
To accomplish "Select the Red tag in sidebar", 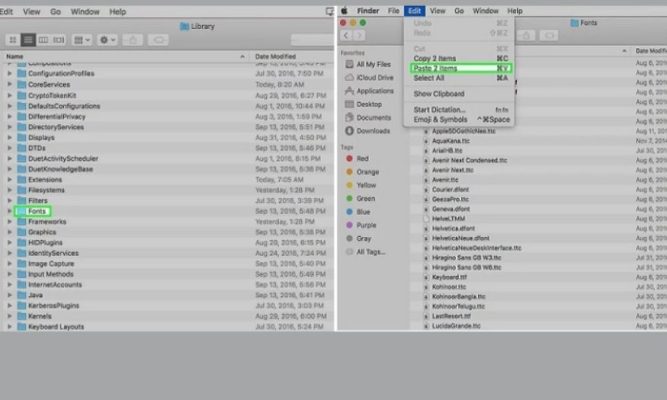I will (x=362, y=158).
